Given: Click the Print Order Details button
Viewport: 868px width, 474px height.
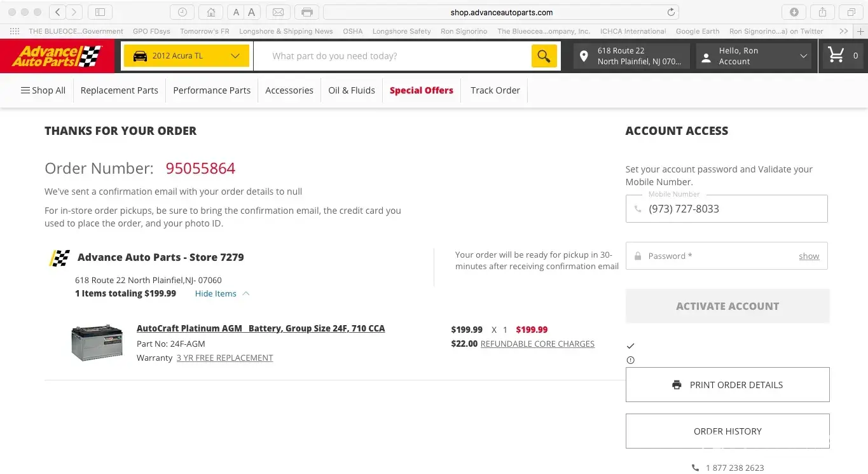Looking at the screenshot, I should 727,385.
